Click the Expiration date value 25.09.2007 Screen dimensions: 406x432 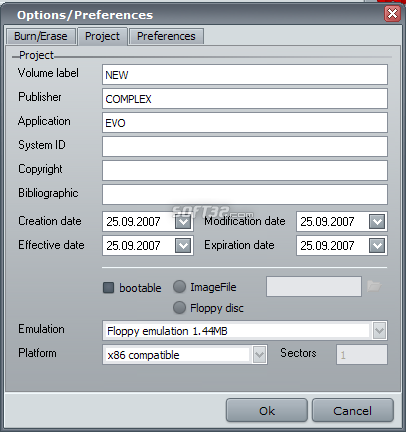tap(327, 246)
